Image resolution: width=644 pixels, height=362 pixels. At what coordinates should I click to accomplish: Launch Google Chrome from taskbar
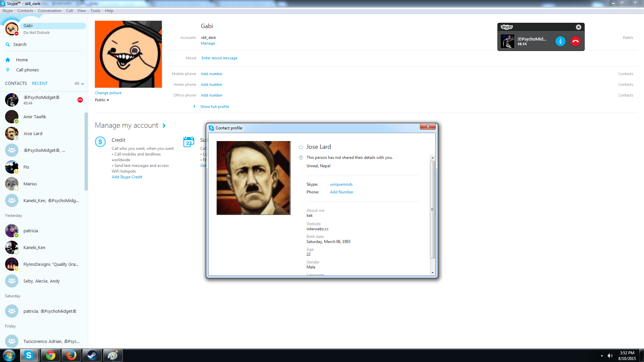[x=51, y=355]
